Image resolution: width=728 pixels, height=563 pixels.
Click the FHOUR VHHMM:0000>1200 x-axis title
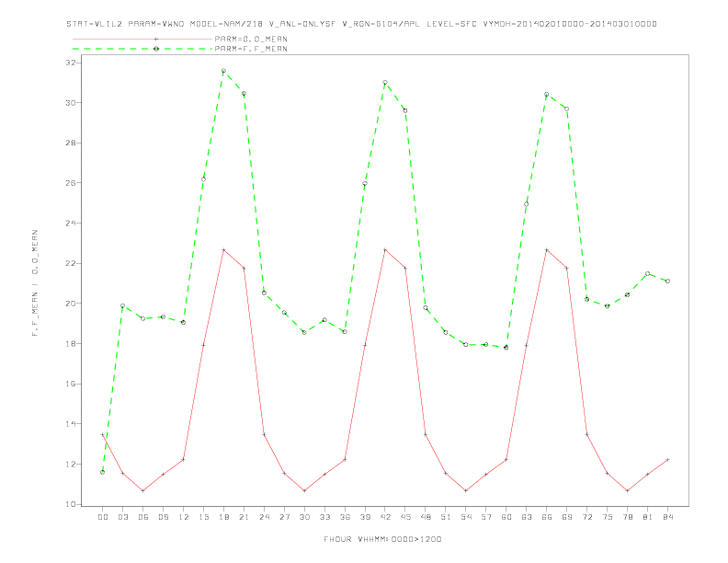pyautogui.click(x=382, y=539)
